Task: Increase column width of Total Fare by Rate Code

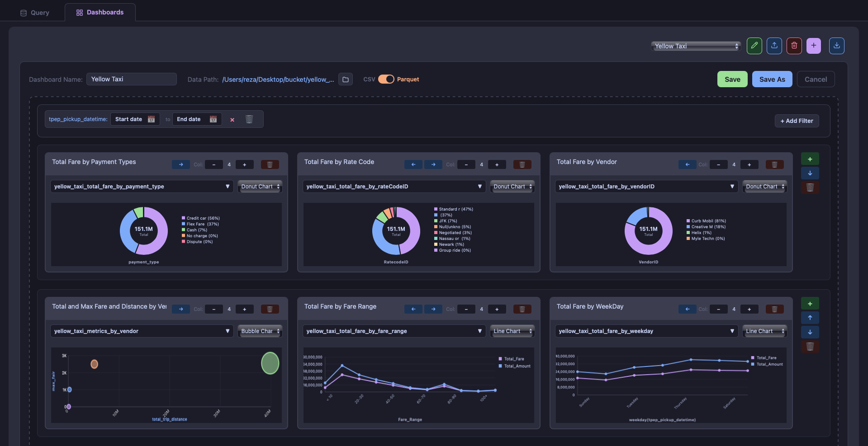Action: pyautogui.click(x=497, y=164)
